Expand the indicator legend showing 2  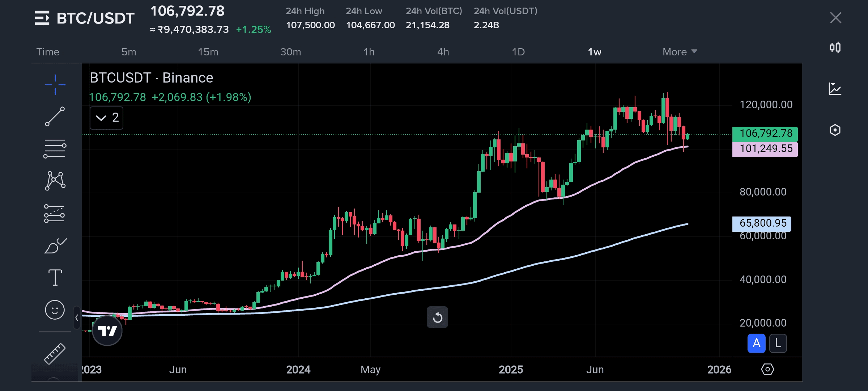106,118
